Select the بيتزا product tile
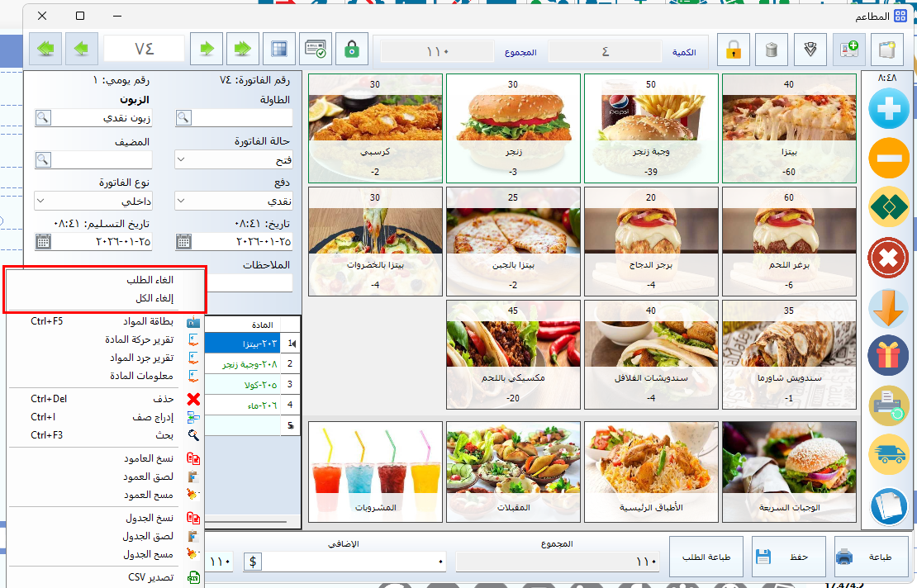The image size is (917, 588). coord(791,127)
